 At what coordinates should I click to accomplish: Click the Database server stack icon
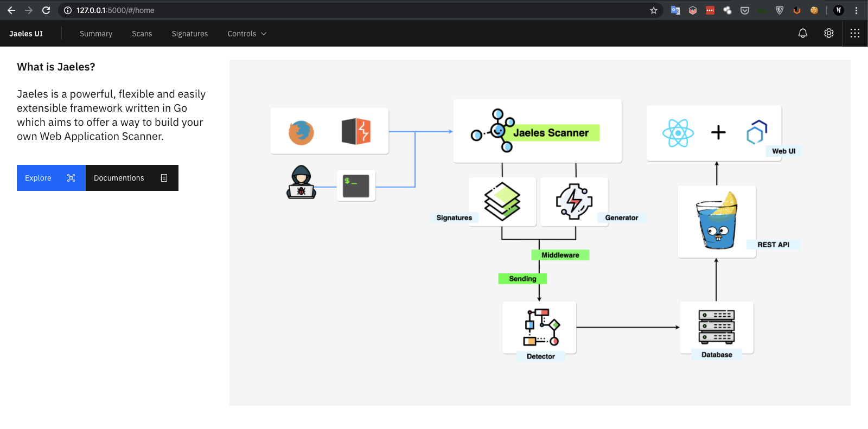[x=717, y=327]
